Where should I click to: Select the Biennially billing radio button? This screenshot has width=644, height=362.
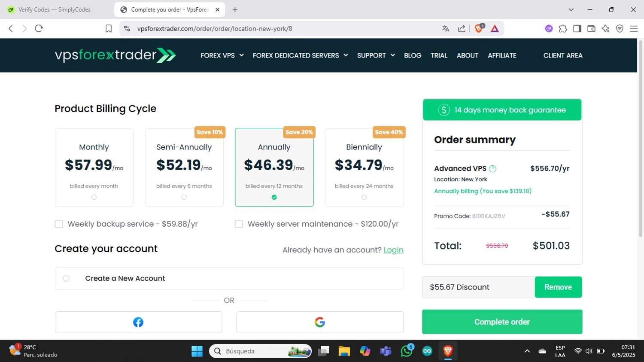pos(364,198)
